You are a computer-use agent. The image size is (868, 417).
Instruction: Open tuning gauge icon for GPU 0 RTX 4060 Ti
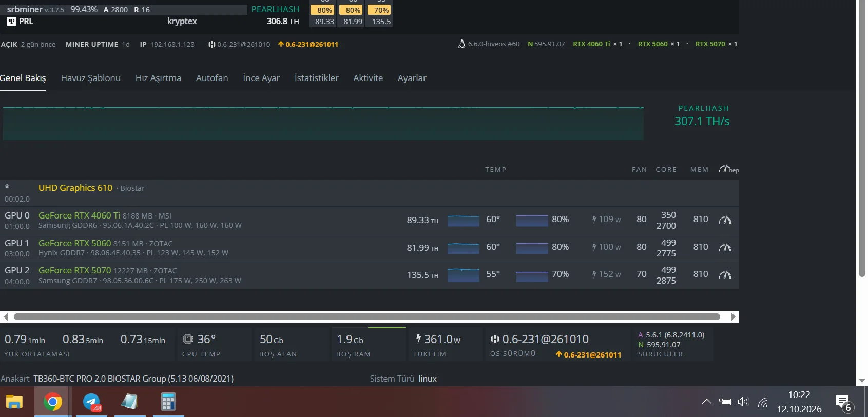725,220
